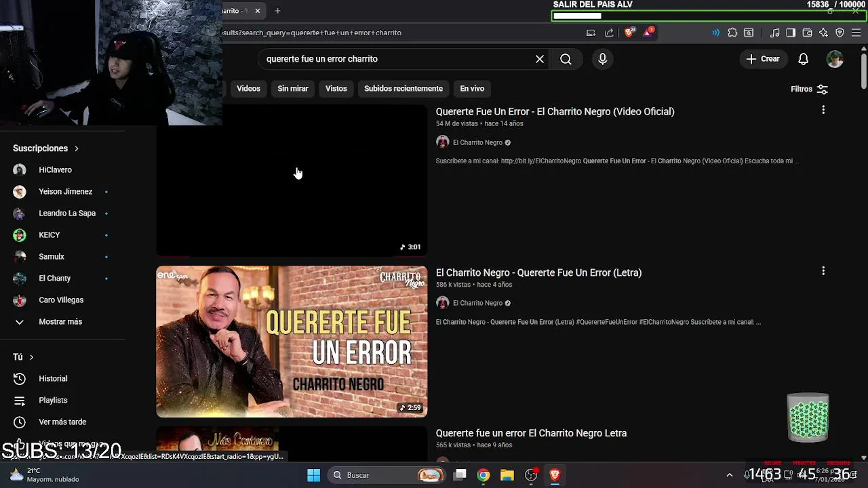This screenshot has width=868, height=488.
Task: Show hidden system tray icons
Action: pyautogui.click(x=729, y=475)
